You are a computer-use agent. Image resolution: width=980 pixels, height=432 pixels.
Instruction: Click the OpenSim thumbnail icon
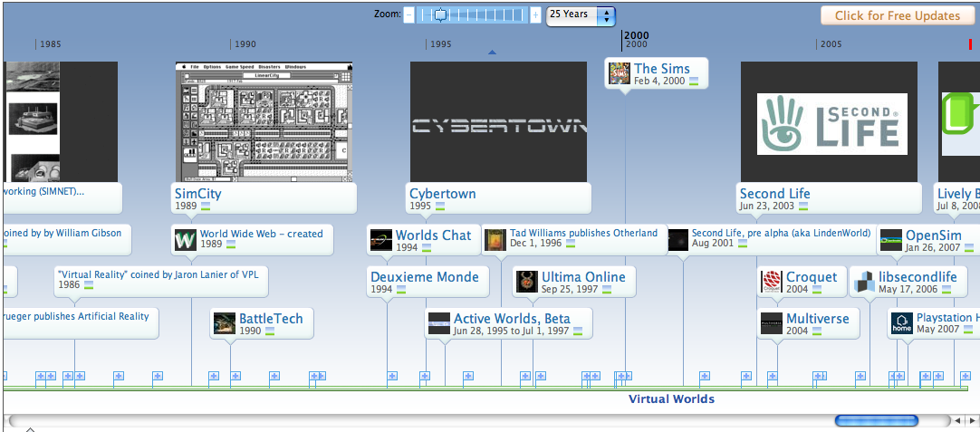pyautogui.click(x=891, y=240)
